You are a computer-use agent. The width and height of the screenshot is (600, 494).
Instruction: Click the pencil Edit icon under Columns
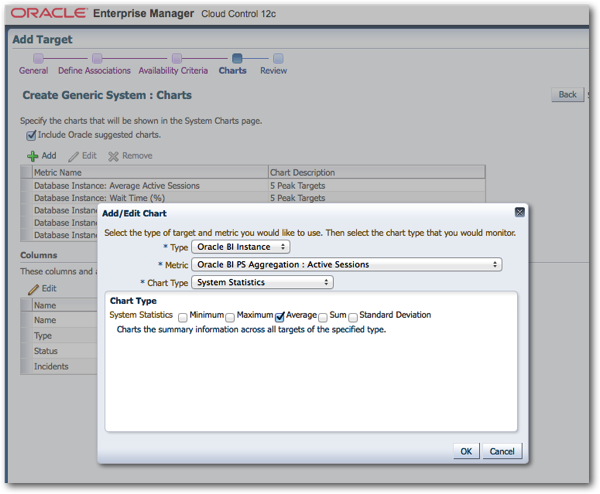coord(33,289)
